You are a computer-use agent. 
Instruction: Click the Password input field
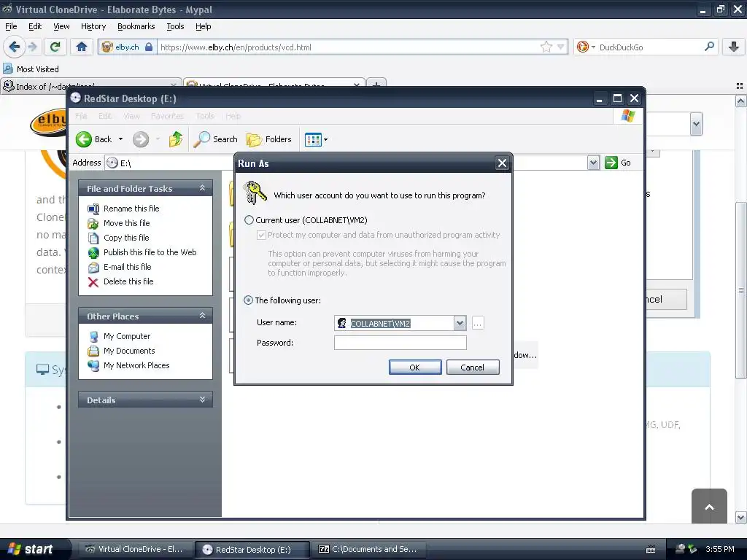tap(400, 343)
